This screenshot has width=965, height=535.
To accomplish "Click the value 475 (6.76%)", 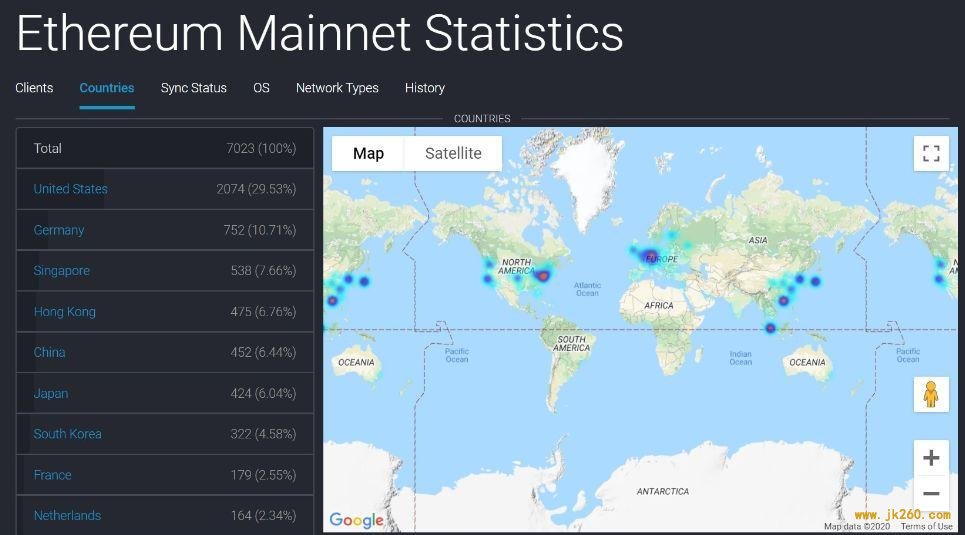I will tap(263, 312).
